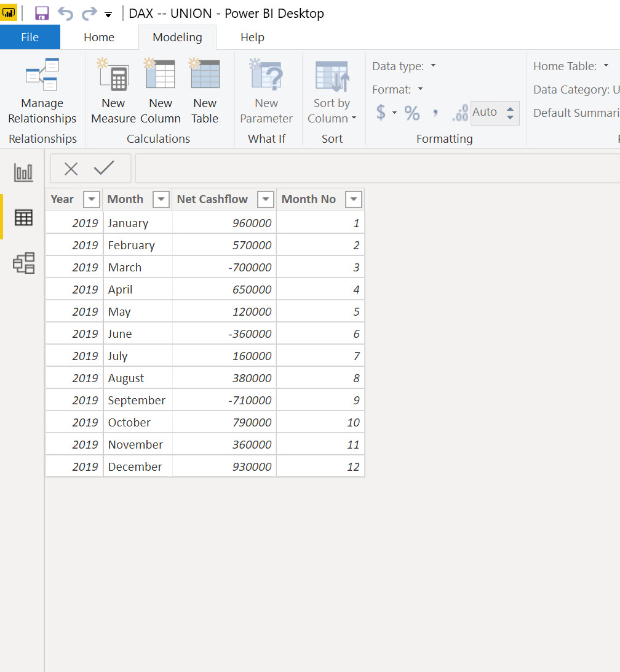This screenshot has width=620, height=672.
Task: Switch to the Home ribbon tab
Action: click(x=99, y=37)
